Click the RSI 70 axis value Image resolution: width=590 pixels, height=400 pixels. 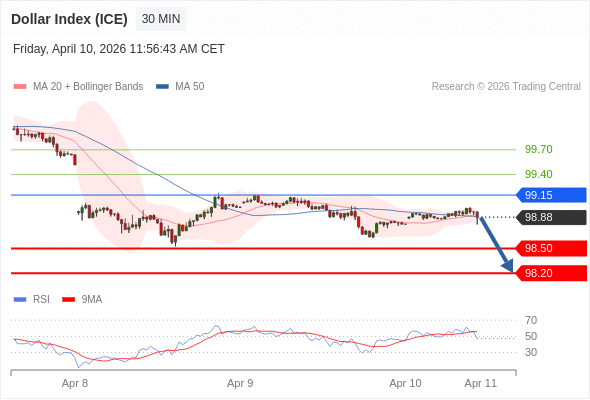click(531, 321)
